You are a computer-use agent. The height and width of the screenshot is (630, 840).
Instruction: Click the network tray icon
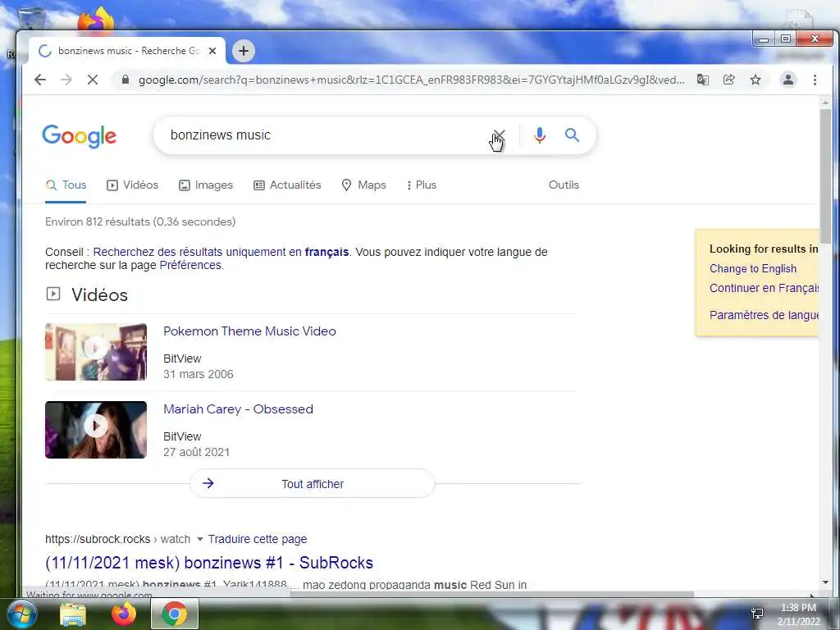click(x=757, y=614)
